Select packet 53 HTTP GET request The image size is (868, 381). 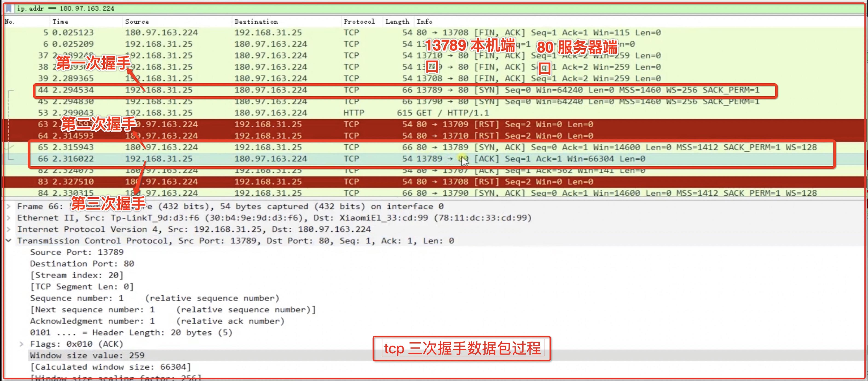point(434,113)
